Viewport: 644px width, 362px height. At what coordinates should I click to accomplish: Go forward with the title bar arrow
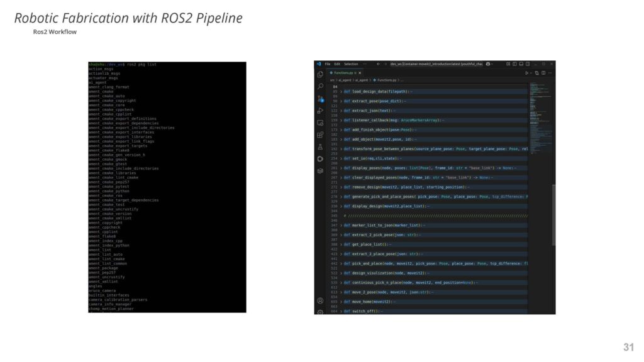click(386, 64)
